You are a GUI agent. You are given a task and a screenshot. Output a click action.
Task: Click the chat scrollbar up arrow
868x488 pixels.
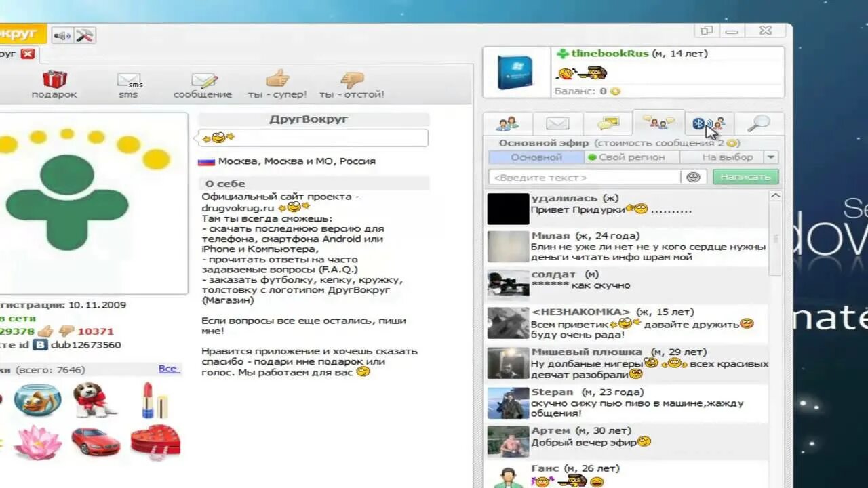click(775, 196)
